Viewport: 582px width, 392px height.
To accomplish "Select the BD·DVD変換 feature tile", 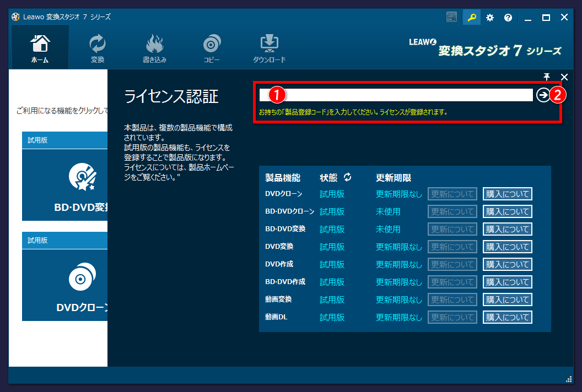I will coord(64,184).
